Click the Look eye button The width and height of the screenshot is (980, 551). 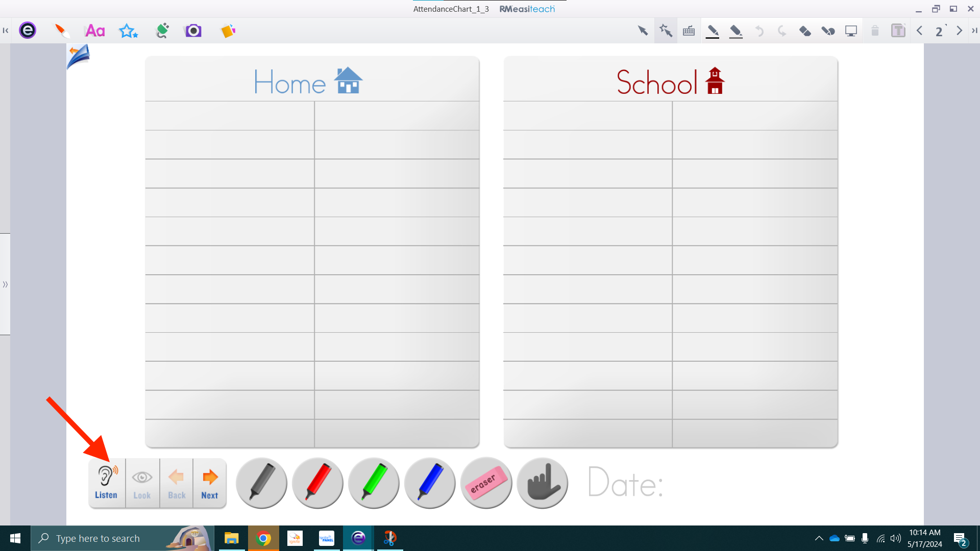coord(142,483)
